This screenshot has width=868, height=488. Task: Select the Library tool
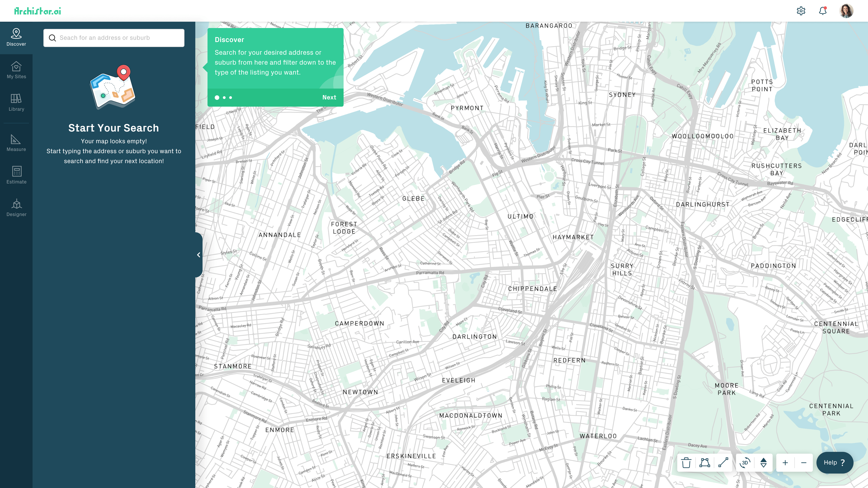16,103
